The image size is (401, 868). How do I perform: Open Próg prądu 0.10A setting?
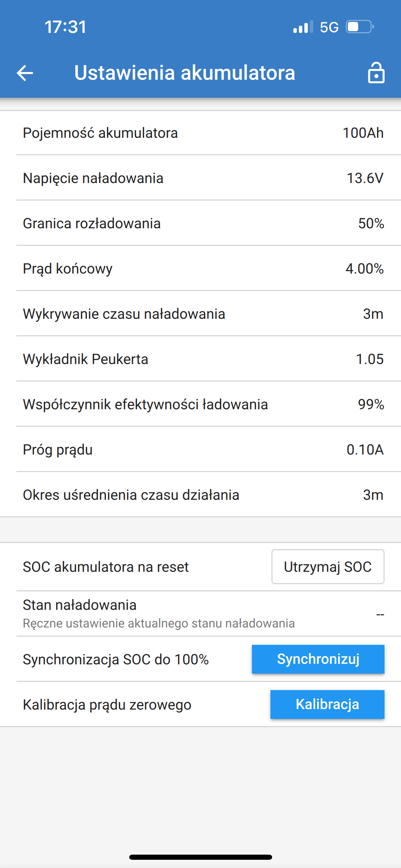[x=200, y=449]
